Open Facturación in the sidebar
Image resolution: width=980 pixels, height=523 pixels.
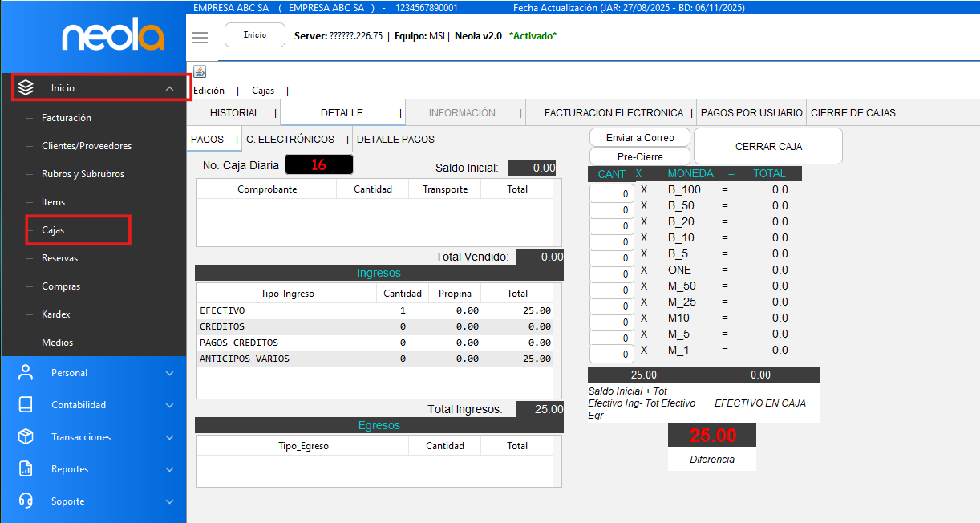pyautogui.click(x=67, y=118)
